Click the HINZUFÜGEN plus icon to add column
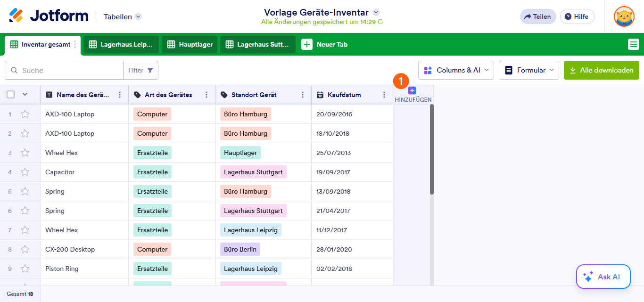The width and height of the screenshot is (644, 302). tap(412, 90)
